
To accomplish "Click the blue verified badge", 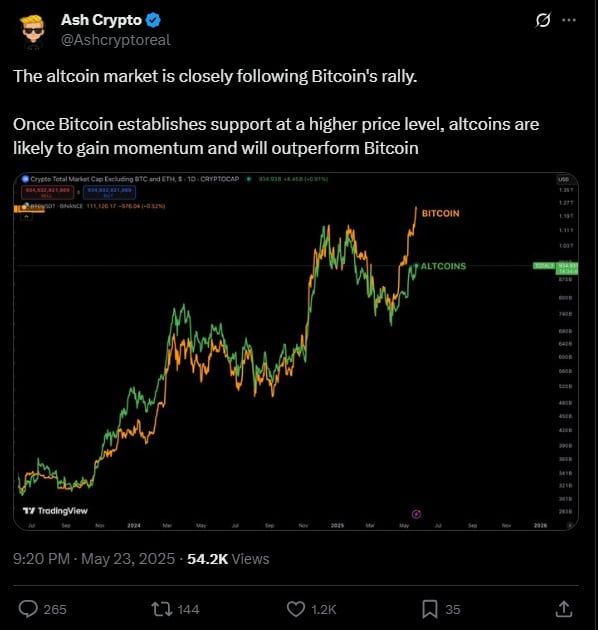I will pyautogui.click(x=153, y=20).
